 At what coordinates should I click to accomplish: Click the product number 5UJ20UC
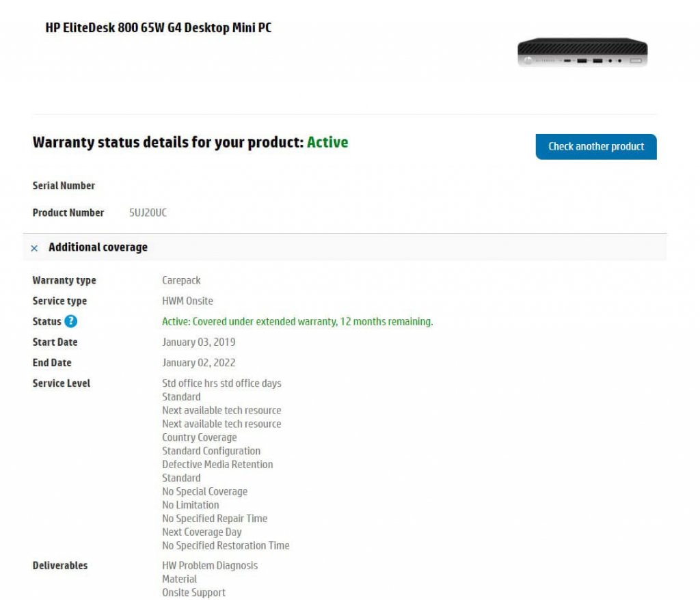(148, 213)
